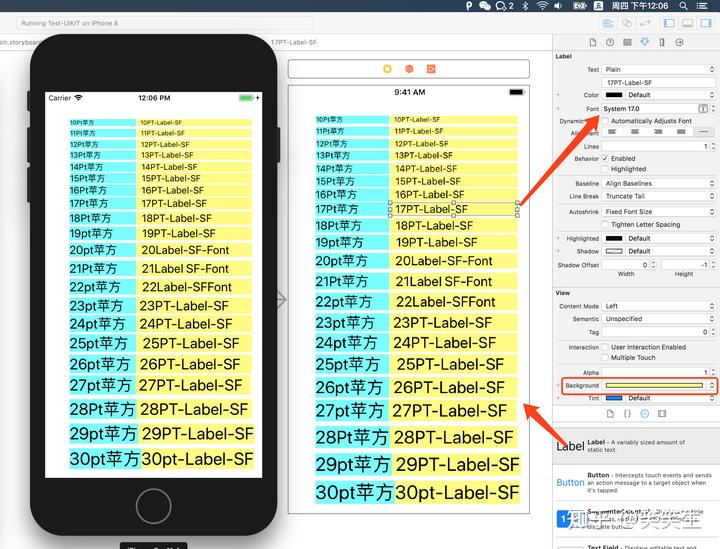
Task: Set label alignment to justified
Action: (681, 132)
